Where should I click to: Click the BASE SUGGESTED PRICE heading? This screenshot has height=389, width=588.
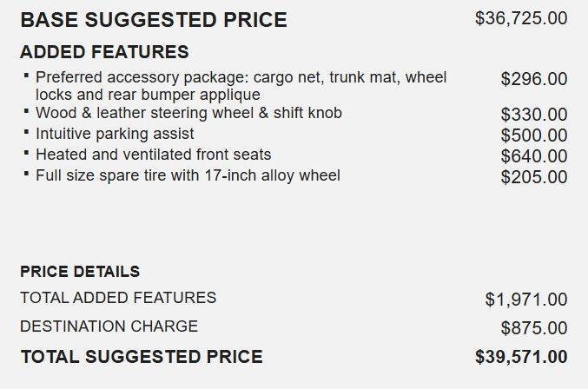[x=154, y=19]
